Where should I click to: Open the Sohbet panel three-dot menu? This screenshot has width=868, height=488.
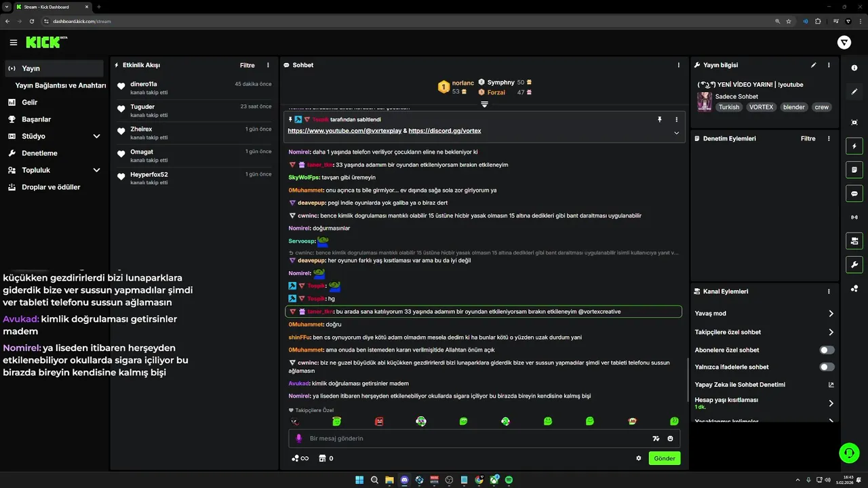pyautogui.click(x=679, y=65)
